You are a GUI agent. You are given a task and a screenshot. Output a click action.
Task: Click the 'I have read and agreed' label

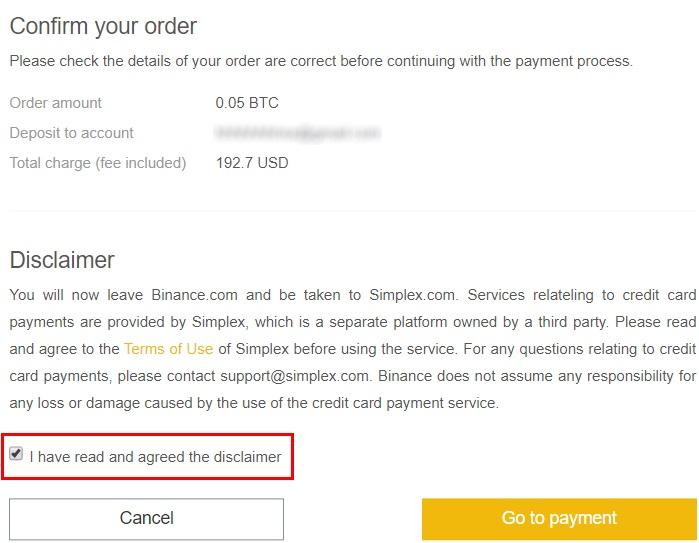[x=155, y=457]
